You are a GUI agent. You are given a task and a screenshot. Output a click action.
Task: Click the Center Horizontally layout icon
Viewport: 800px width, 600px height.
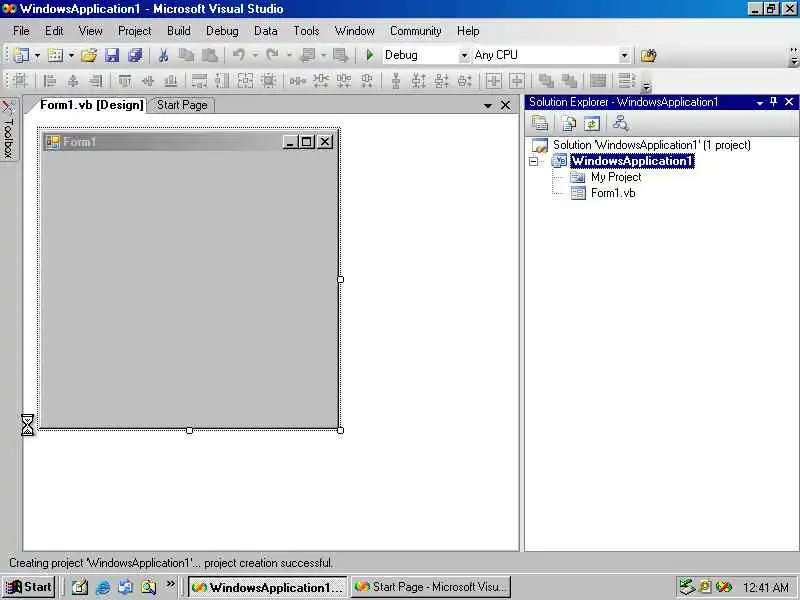pyautogui.click(x=493, y=81)
